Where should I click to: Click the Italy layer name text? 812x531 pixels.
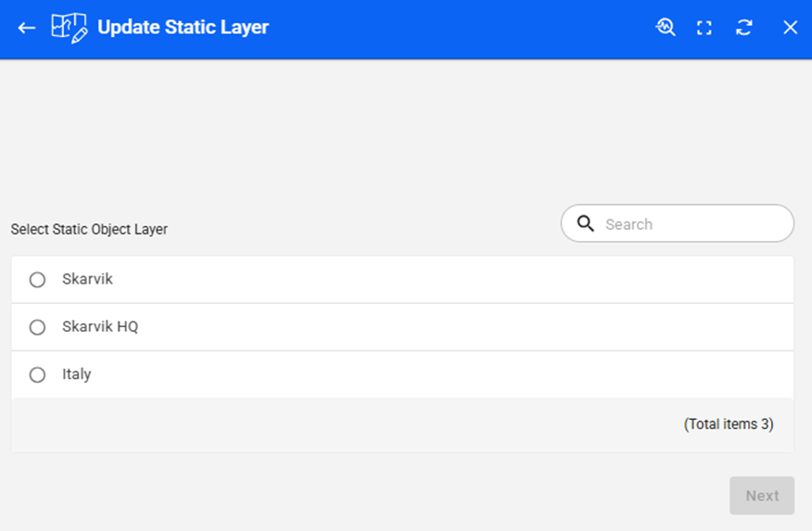coord(77,374)
